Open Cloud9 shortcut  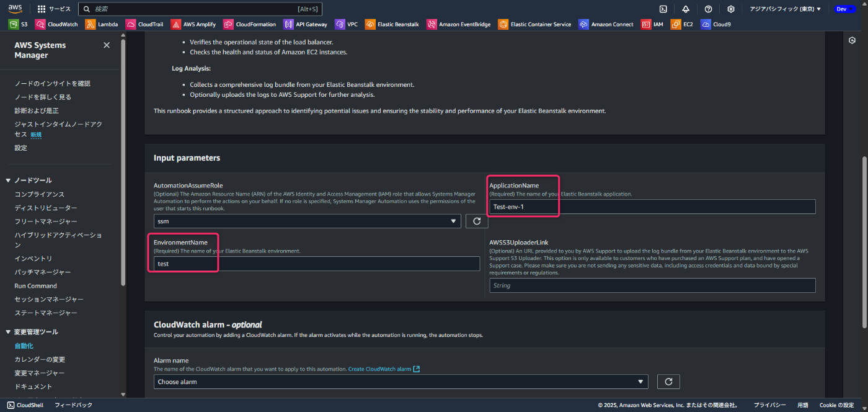tap(716, 25)
